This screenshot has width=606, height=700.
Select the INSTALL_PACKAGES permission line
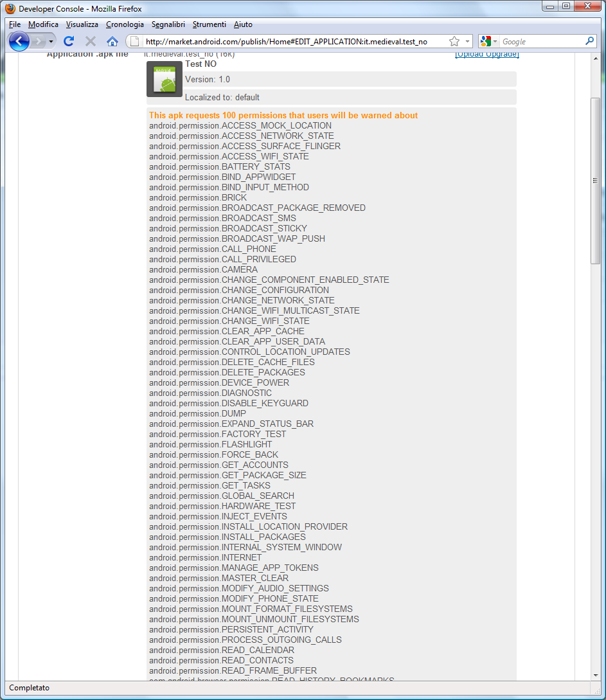[227, 537]
